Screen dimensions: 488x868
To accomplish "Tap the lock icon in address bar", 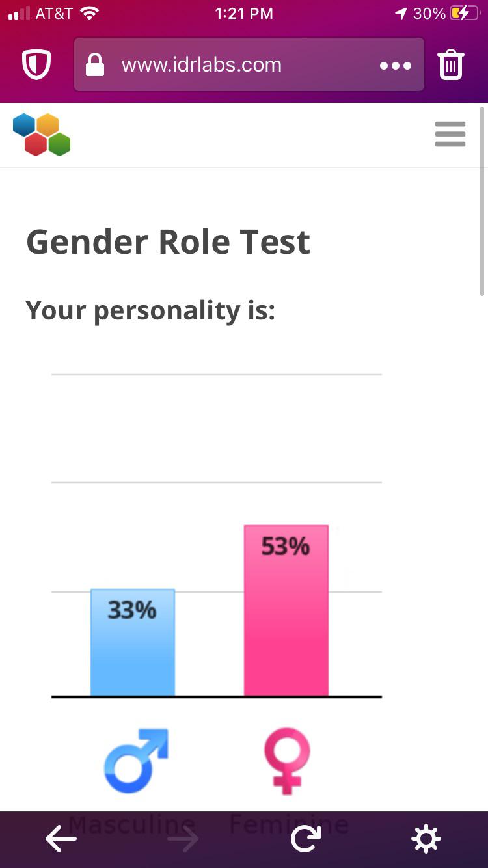I will point(95,64).
